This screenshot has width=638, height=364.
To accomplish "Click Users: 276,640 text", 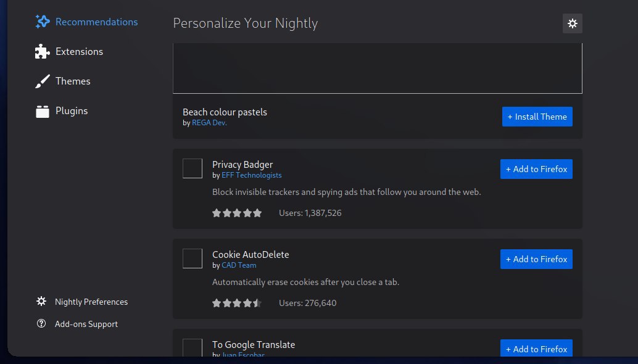I will [308, 303].
